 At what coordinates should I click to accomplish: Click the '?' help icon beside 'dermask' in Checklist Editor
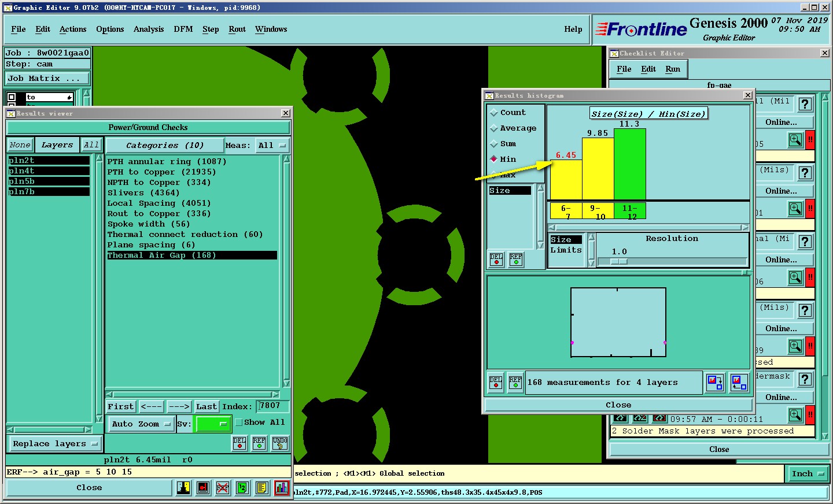tap(805, 379)
